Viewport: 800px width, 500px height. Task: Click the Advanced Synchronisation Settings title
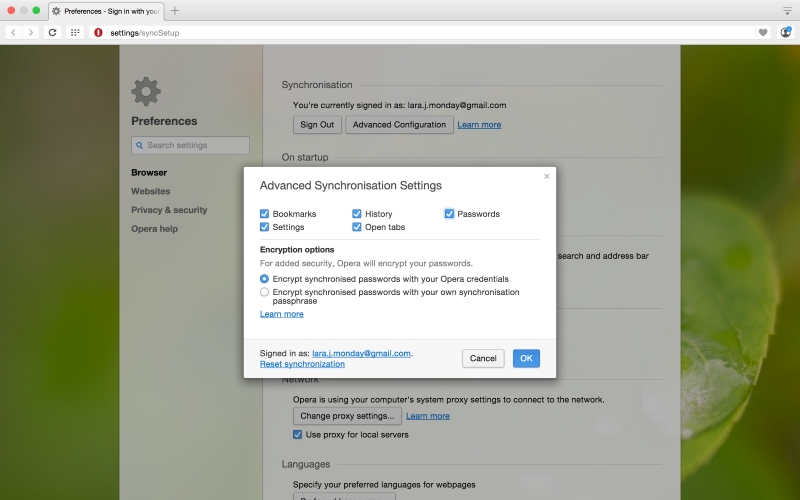(x=351, y=186)
